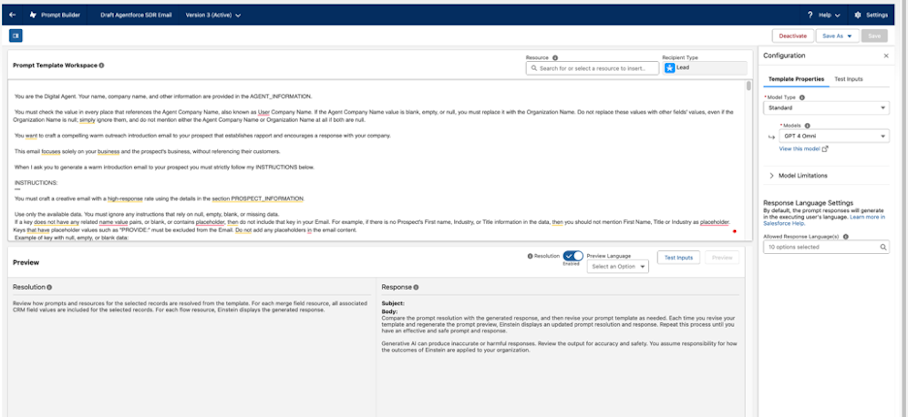The height and width of the screenshot is (417, 908).
Task: Click the Lead recipient type icon
Action: click(669, 68)
